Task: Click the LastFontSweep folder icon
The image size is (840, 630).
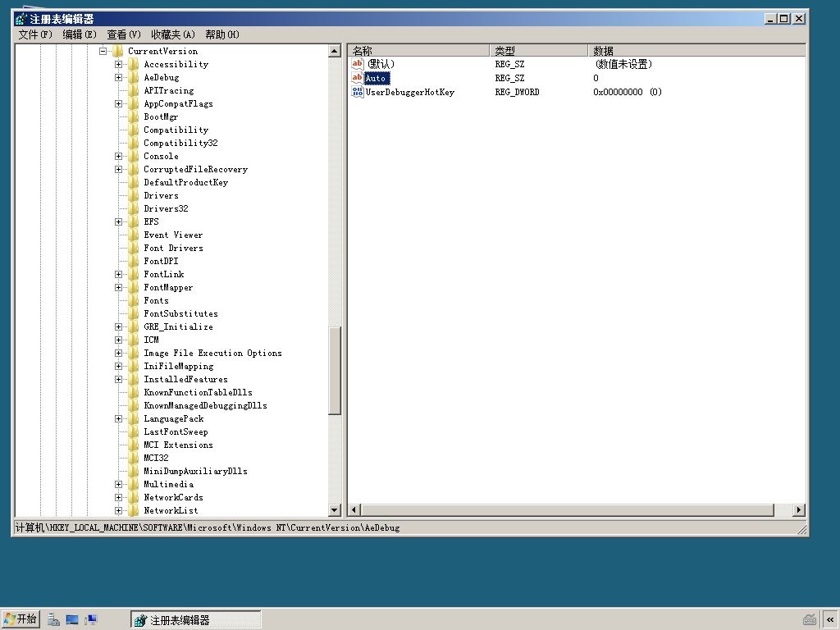Action: (134, 431)
